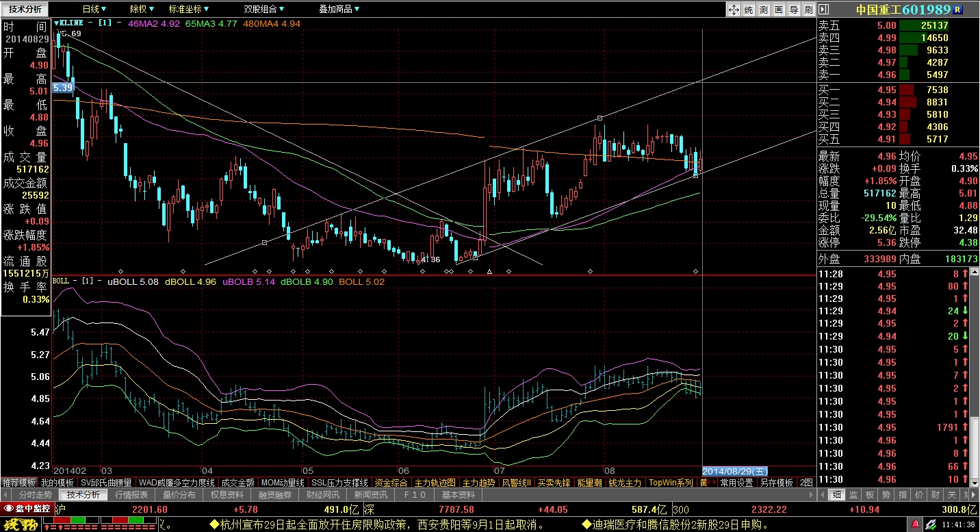Open the 新闻资讯 tab
Screen dimensions: 980x532
click(371, 494)
